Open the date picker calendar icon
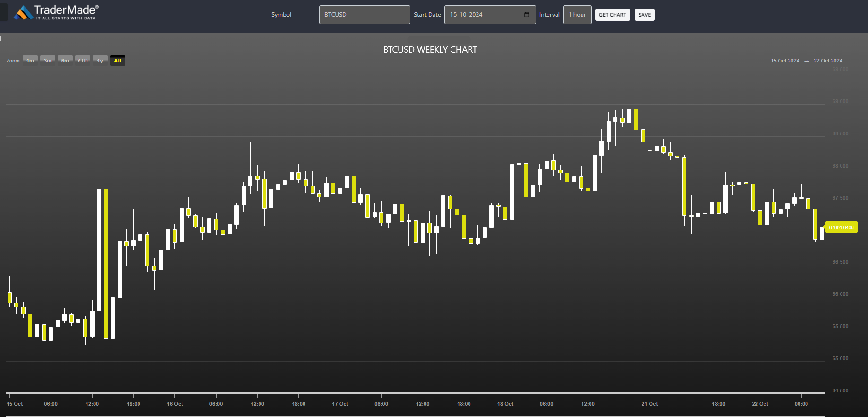Image resolution: width=868 pixels, height=417 pixels. 527,15
